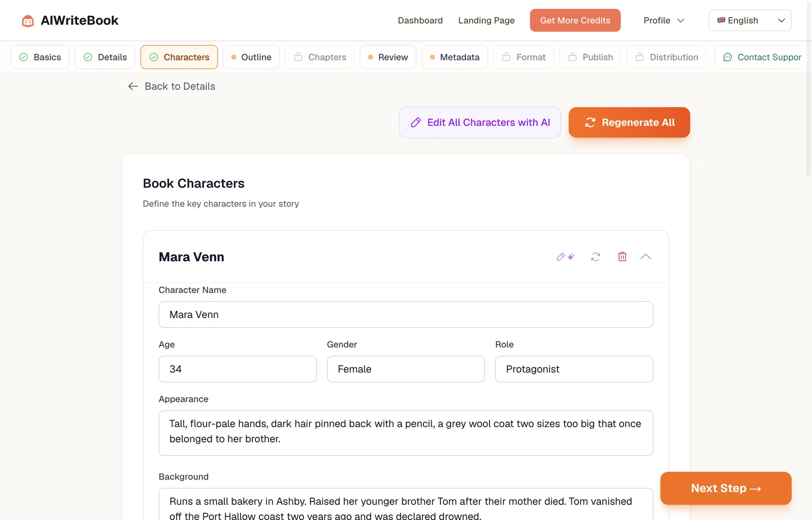
Task: Click the AIWriteBook logo icon
Action: 28,21
